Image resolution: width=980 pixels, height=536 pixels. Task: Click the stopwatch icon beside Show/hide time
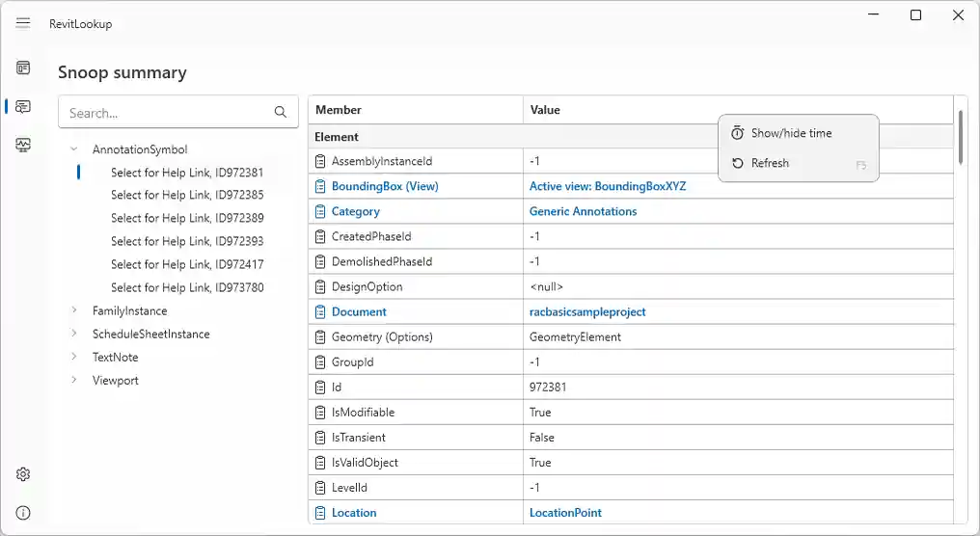(738, 133)
